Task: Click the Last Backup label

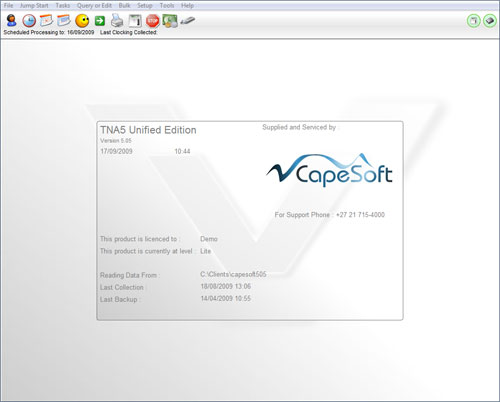Action: point(120,299)
